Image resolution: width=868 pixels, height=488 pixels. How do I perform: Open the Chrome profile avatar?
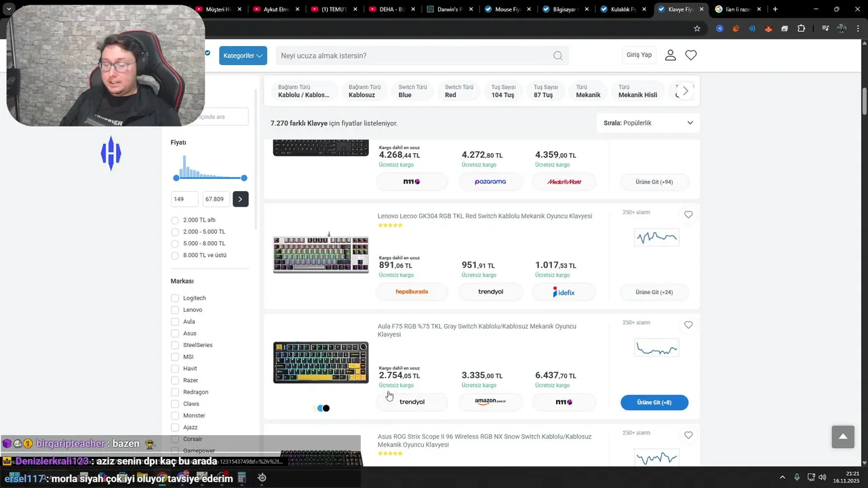(x=842, y=28)
